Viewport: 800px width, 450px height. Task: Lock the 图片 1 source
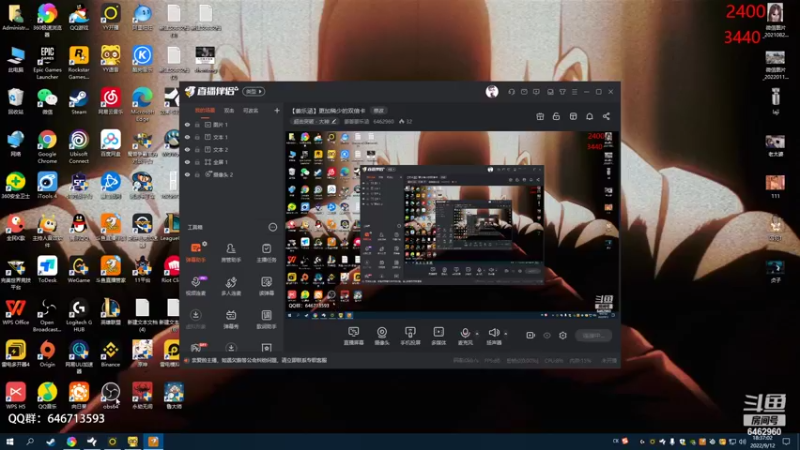(197, 124)
